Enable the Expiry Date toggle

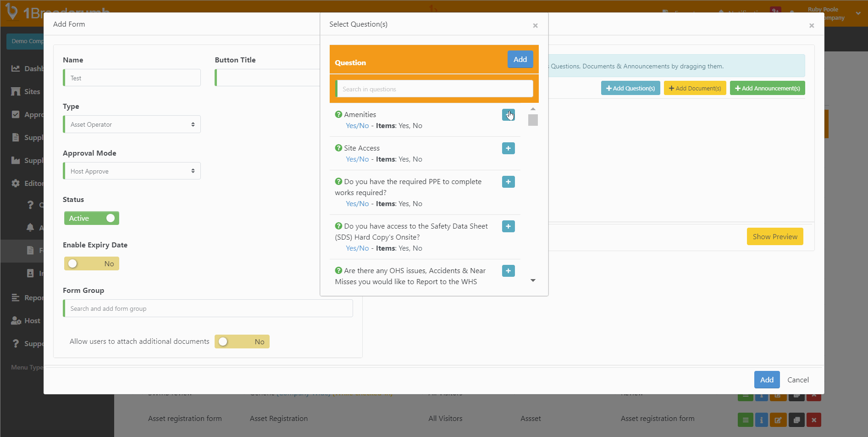tap(91, 263)
